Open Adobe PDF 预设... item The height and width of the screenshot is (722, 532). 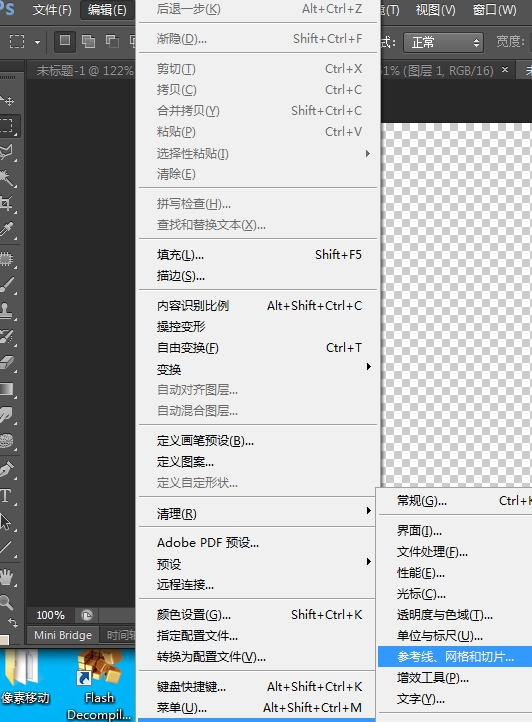point(258,542)
